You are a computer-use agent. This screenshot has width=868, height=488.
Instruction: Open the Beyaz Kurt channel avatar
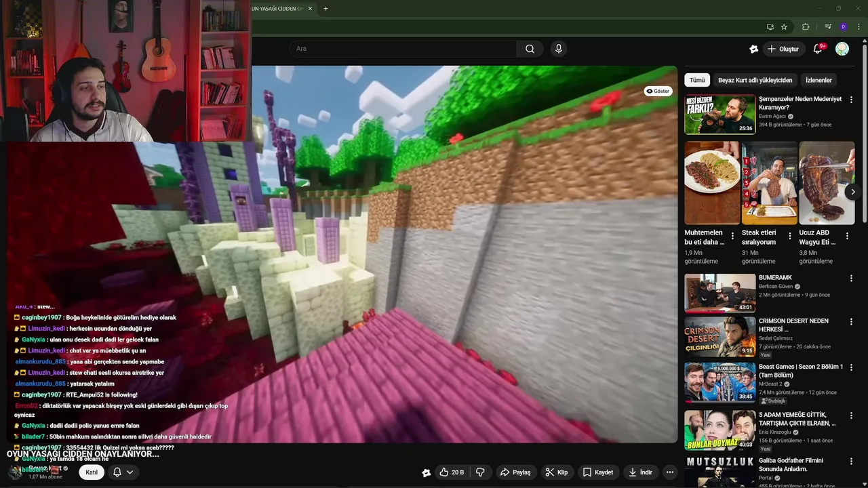coord(15,472)
